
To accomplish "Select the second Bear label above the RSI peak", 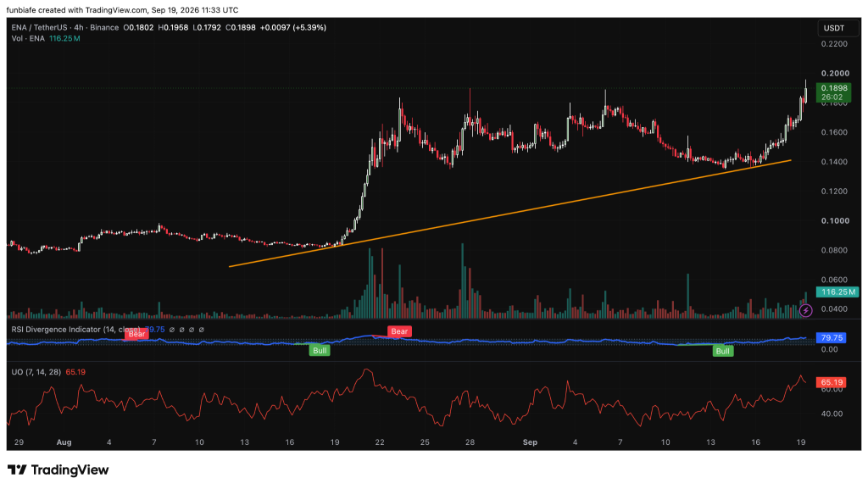I will pyautogui.click(x=399, y=331).
